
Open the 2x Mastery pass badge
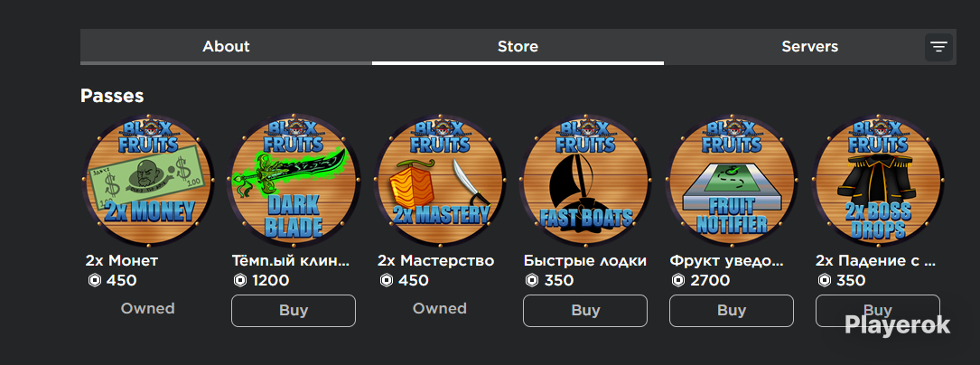click(439, 180)
